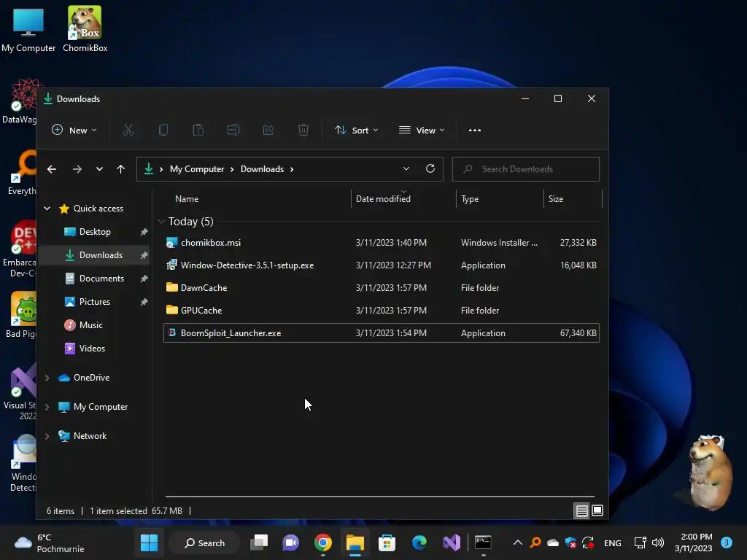747x560 pixels.
Task: Refresh the Downloads folder listing
Action: pos(430,168)
